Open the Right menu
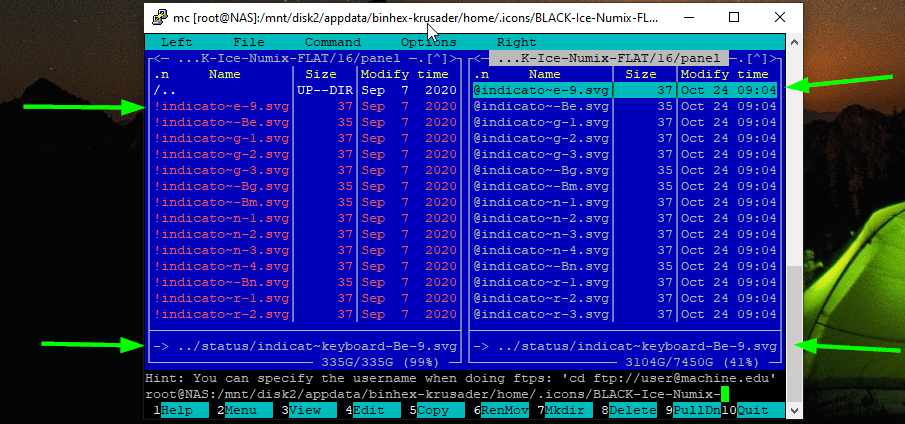Viewport: 905px width, 424px height. (x=517, y=42)
